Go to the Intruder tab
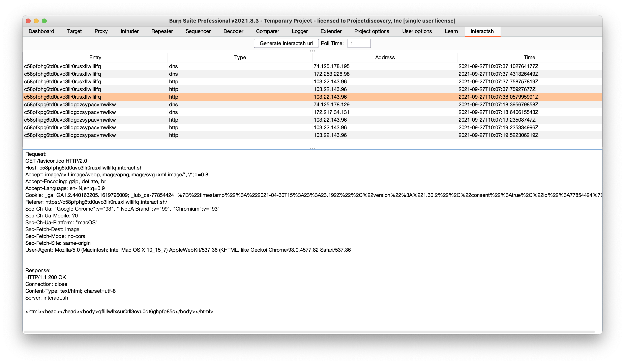 (129, 31)
